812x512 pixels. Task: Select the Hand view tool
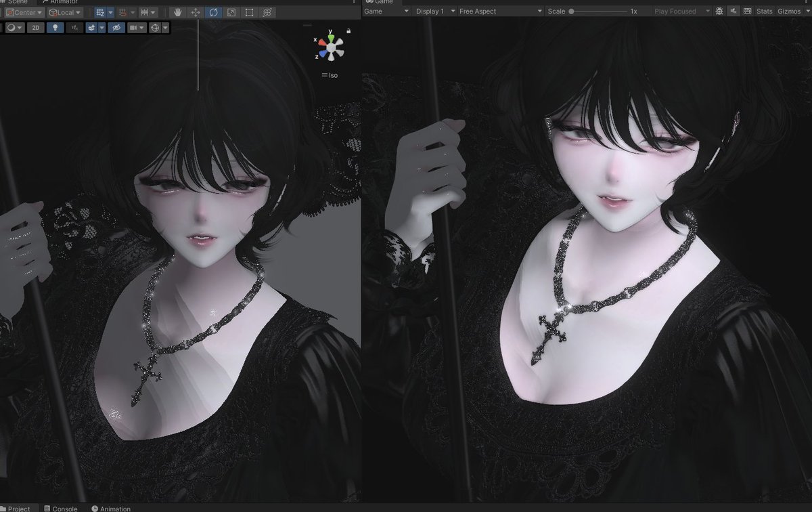coord(177,12)
